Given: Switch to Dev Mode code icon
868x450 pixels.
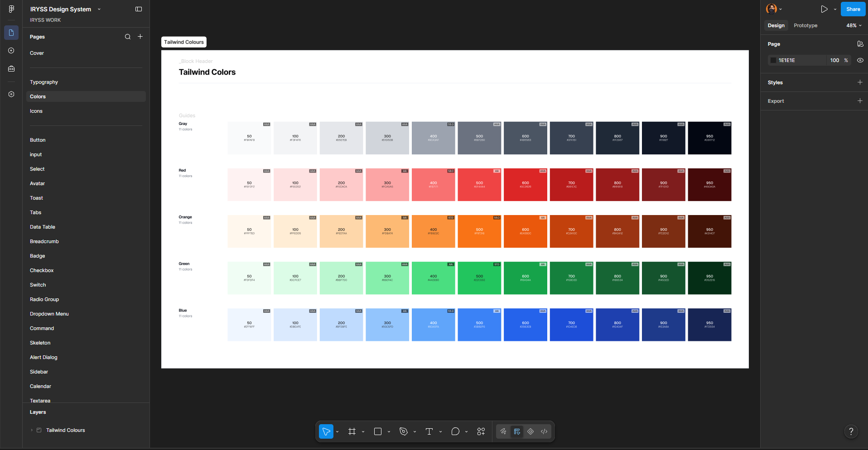Looking at the screenshot, I should pos(544,431).
